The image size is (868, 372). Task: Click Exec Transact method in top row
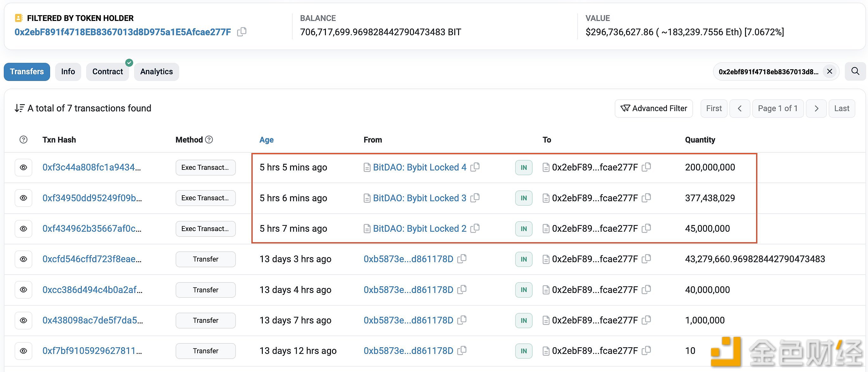[205, 167]
